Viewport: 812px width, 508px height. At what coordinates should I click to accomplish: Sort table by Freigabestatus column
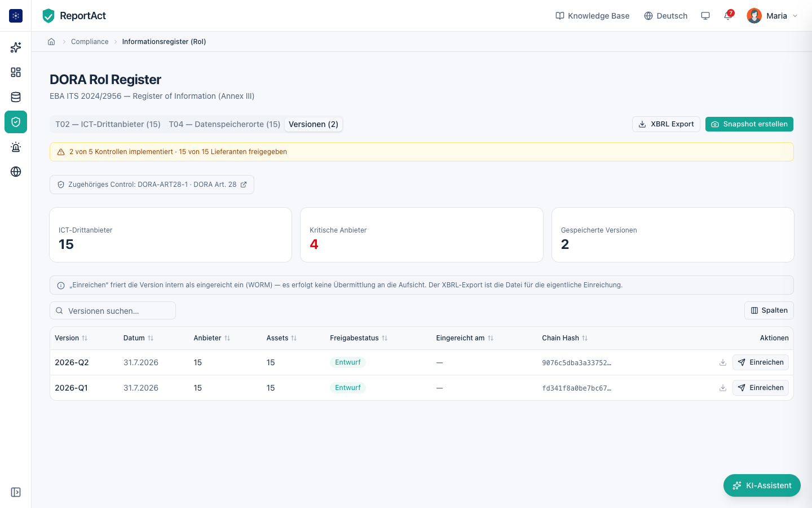tap(359, 338)
